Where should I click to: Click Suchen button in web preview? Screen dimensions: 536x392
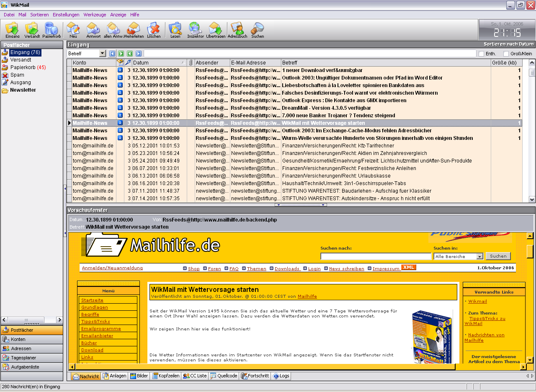[498, 256]
